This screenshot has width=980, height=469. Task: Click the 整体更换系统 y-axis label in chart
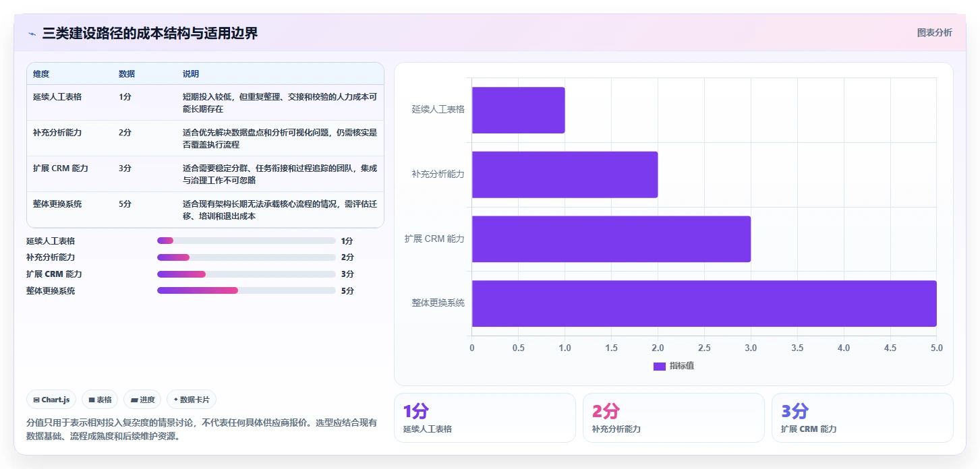tap(438, 303)
